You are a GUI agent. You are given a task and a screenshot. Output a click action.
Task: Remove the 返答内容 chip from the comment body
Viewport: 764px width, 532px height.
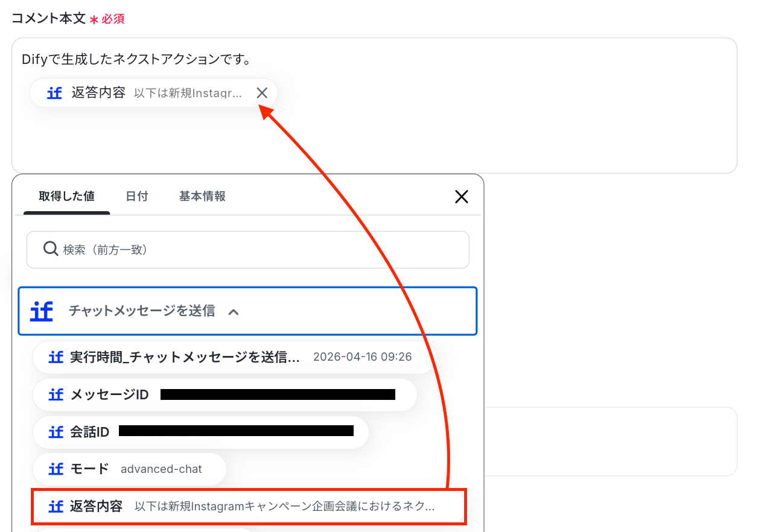tap(262, 93)
